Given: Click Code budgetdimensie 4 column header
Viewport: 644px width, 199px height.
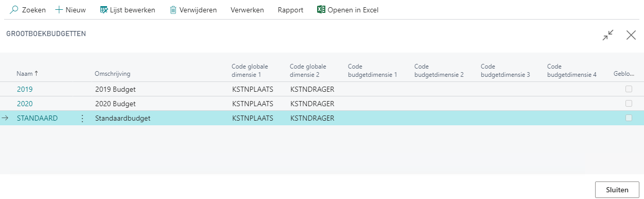Looking at the screenshot, I should click(572, 70).
